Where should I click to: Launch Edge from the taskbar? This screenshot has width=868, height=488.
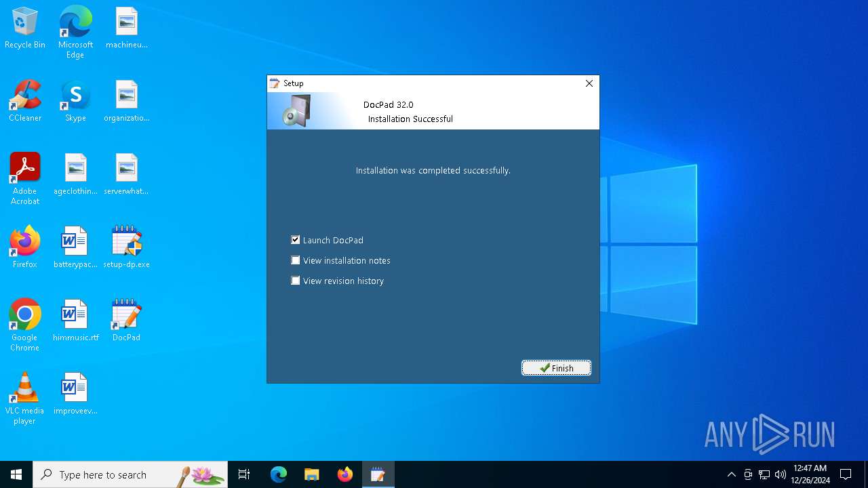[279, 474]
